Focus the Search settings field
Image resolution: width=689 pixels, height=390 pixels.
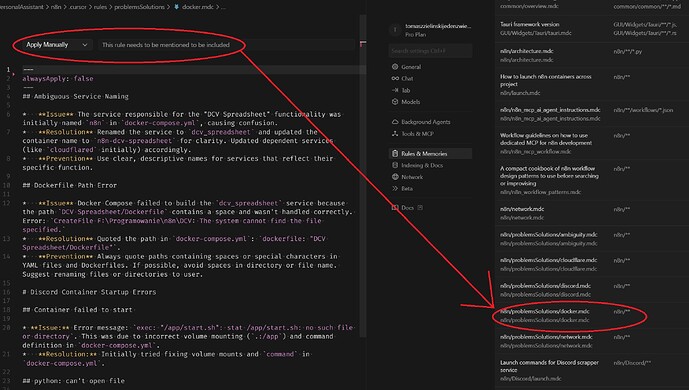[x=431, y=51]
